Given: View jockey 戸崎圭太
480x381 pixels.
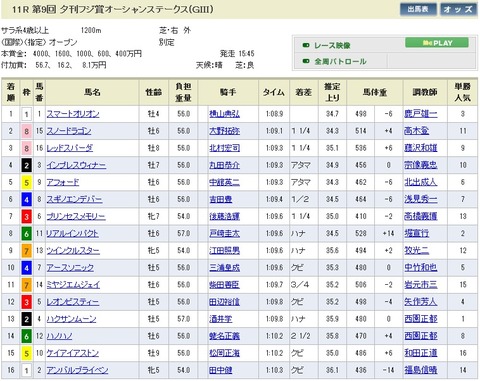Looking at the screenshot, I should point(224,234).
